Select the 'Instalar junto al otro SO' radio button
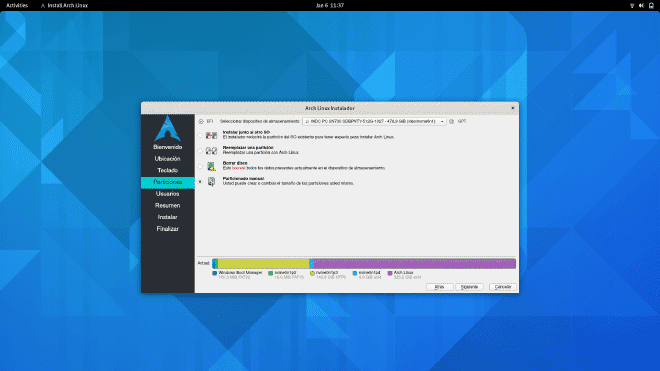Viewport: 660px width, 371px height. [200, 135]
